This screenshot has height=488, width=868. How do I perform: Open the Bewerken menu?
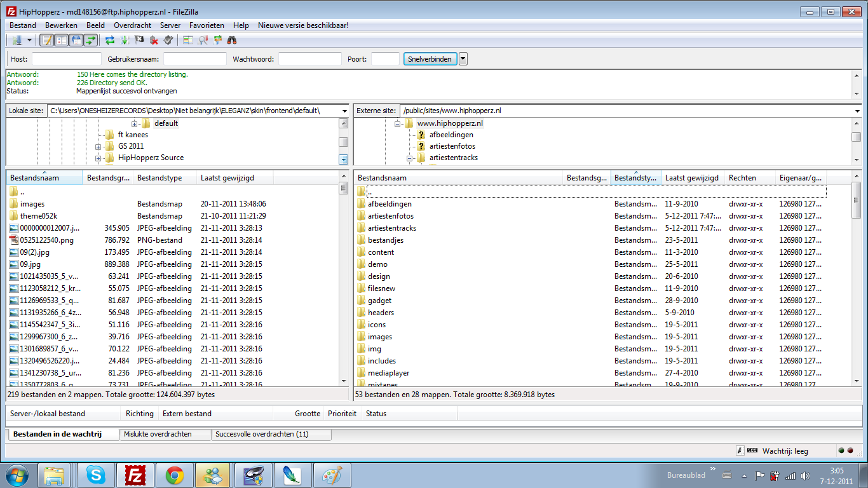click(61, 25)
